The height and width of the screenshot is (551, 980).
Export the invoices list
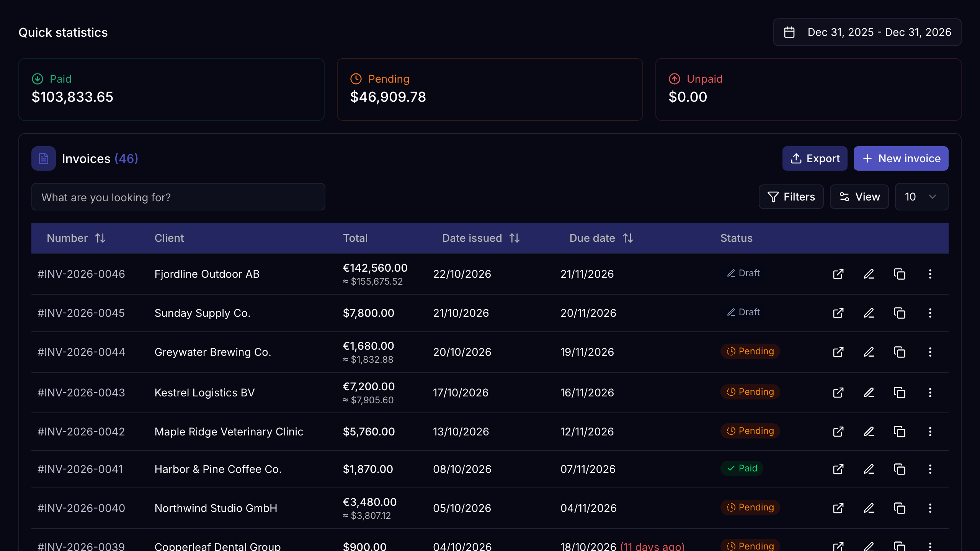pos(815,158)
